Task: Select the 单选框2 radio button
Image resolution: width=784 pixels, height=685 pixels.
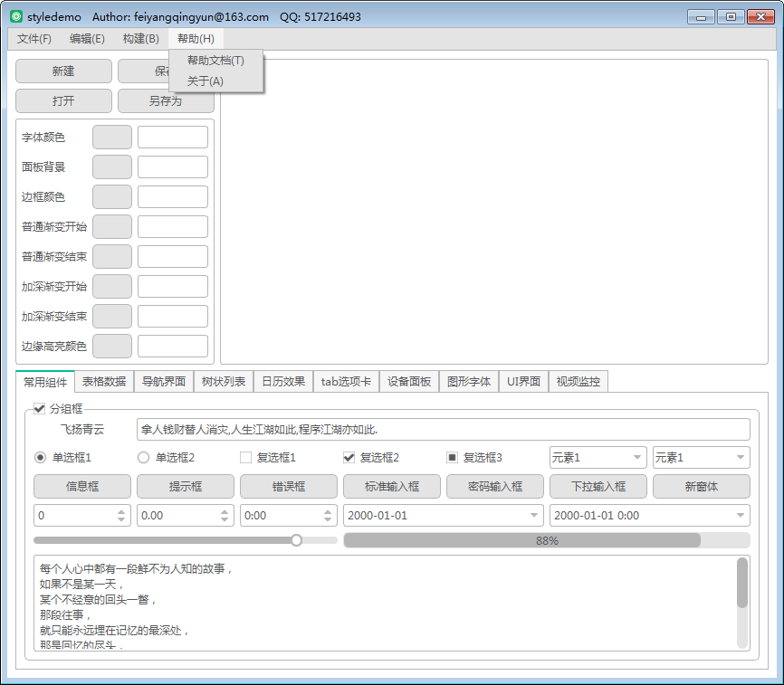Action: point(143,458)
